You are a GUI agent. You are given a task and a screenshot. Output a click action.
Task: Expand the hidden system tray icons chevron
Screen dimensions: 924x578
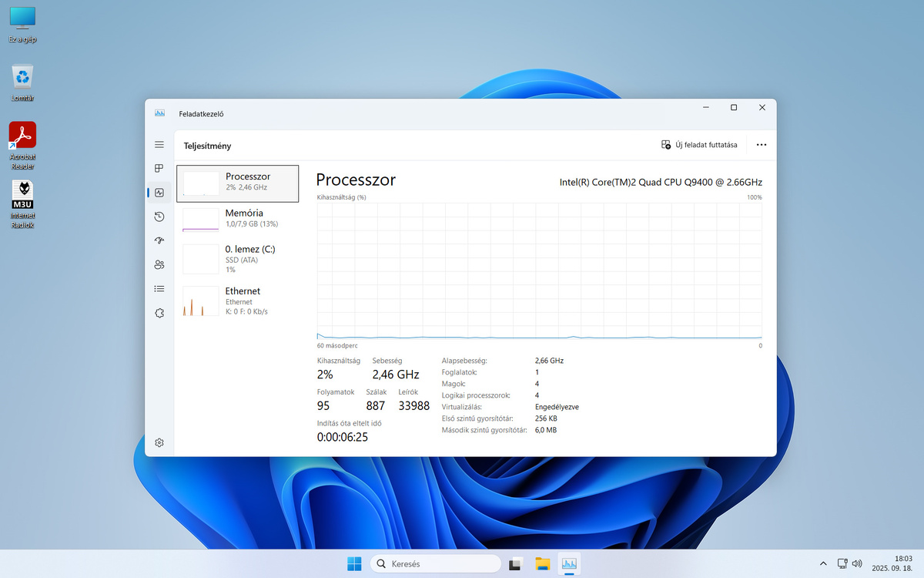click(x=823, y=564)
